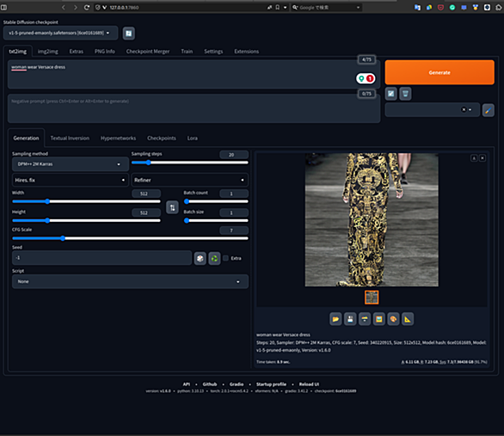Enable the Extra seed checkbox

(226, 258)
